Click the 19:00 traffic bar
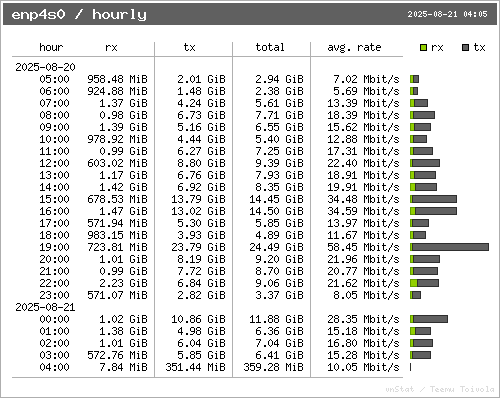Viewport: 500px width, 398px height. (450, 247)
